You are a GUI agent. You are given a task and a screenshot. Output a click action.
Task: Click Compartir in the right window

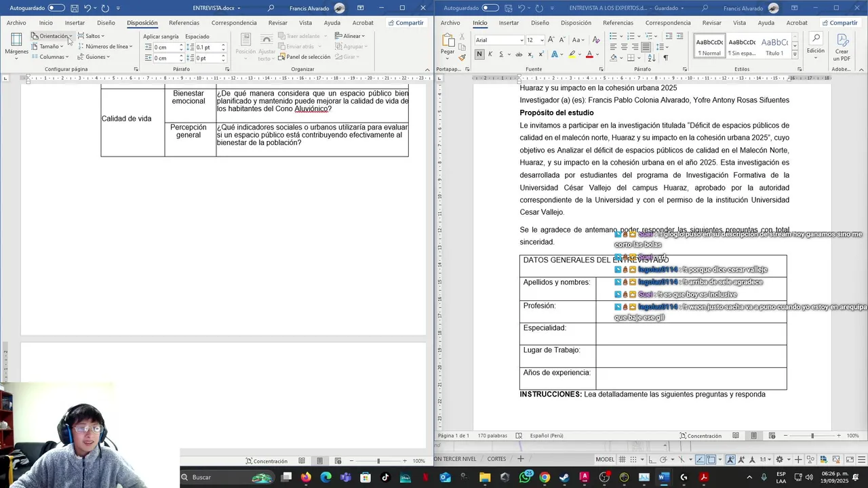coord(840,22)
